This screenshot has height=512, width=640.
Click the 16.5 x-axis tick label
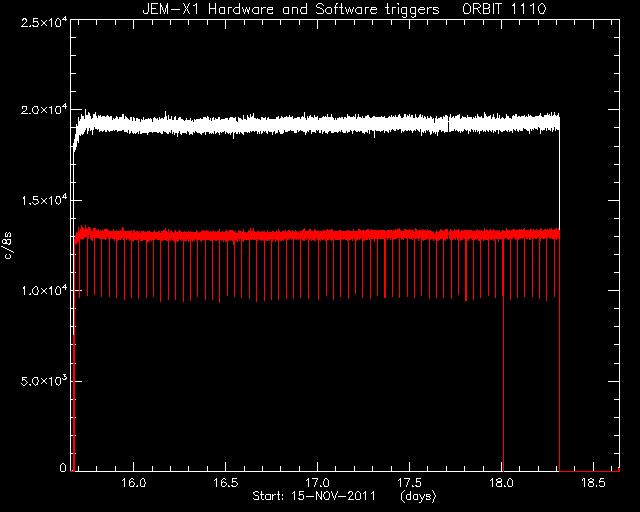pyautogui.click(x=226, y=483)
